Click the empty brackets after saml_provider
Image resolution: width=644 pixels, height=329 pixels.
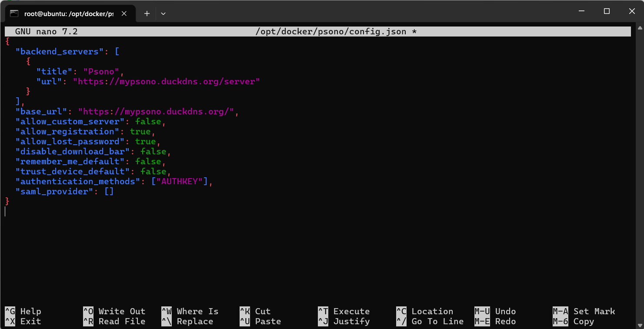click(x=109, y=191)
